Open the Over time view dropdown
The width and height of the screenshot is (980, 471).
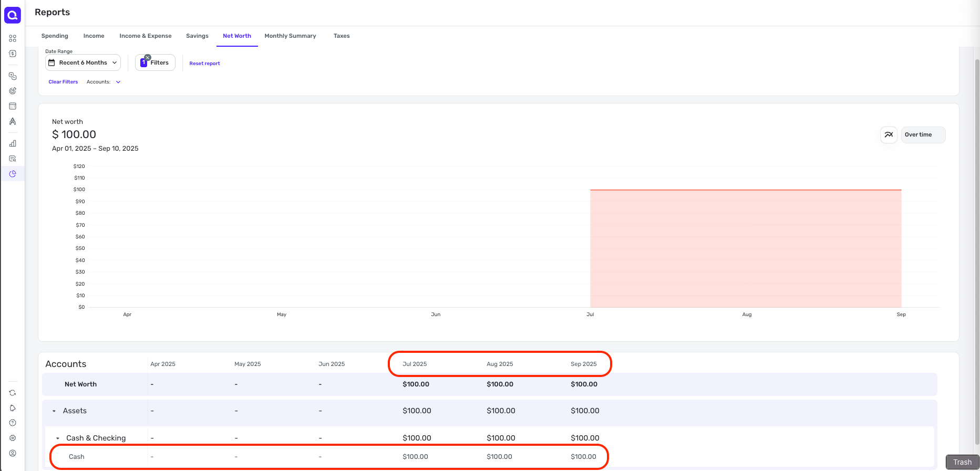click(923, 135)
